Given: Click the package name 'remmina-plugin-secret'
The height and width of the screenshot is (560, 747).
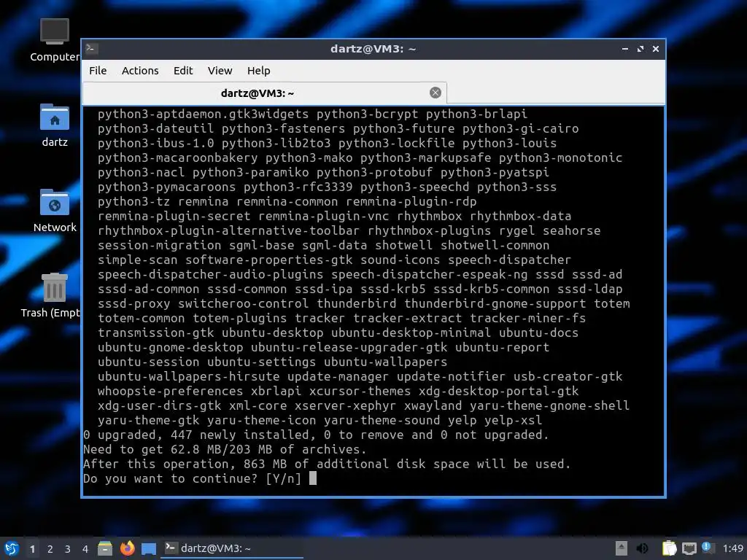Looking at the screenshot, I should [174, 216].
